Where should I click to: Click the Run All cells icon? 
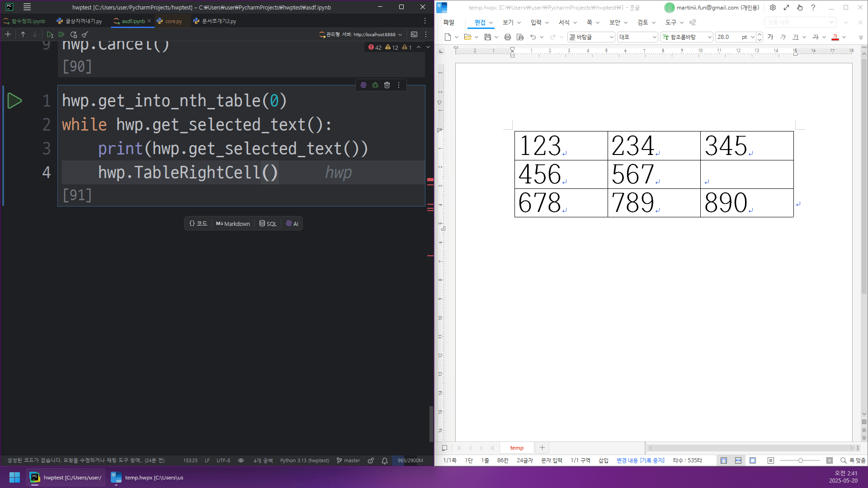[61, 34]
